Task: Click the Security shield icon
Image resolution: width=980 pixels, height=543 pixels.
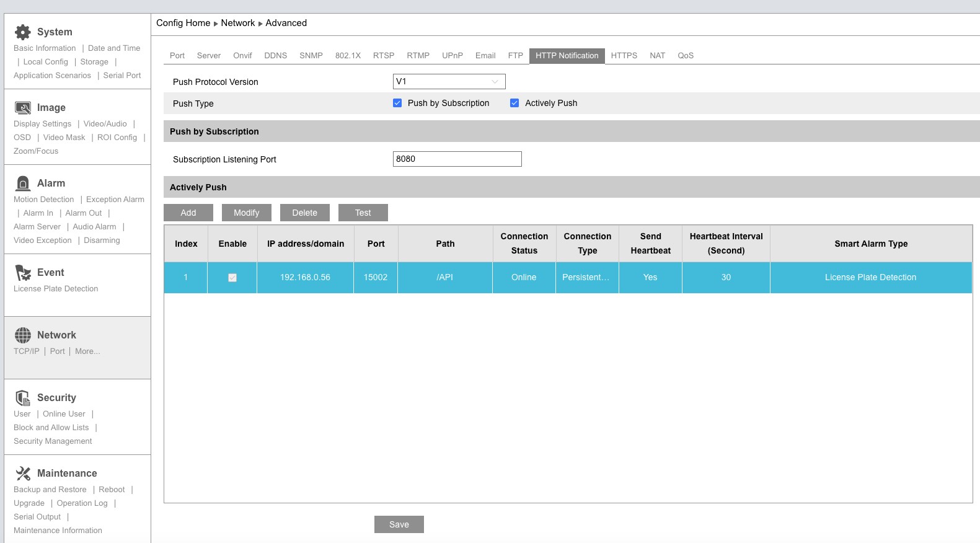Action: click(23, 397)
